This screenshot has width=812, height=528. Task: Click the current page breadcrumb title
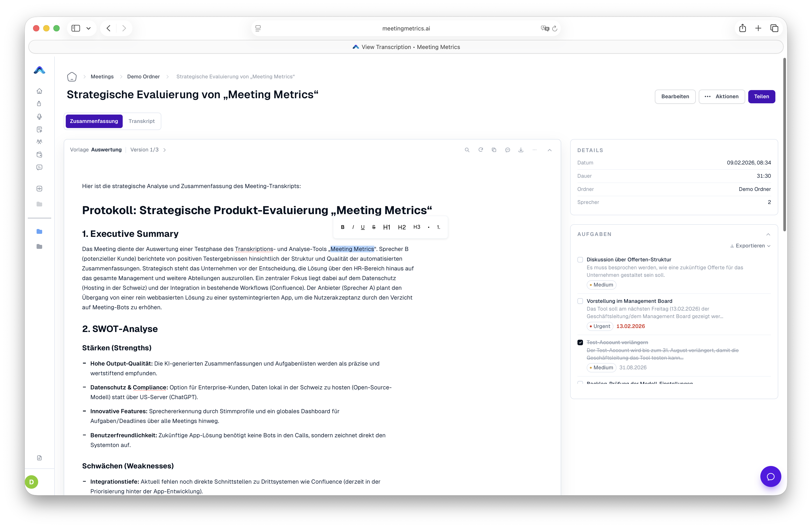click(x=235, y=77)
